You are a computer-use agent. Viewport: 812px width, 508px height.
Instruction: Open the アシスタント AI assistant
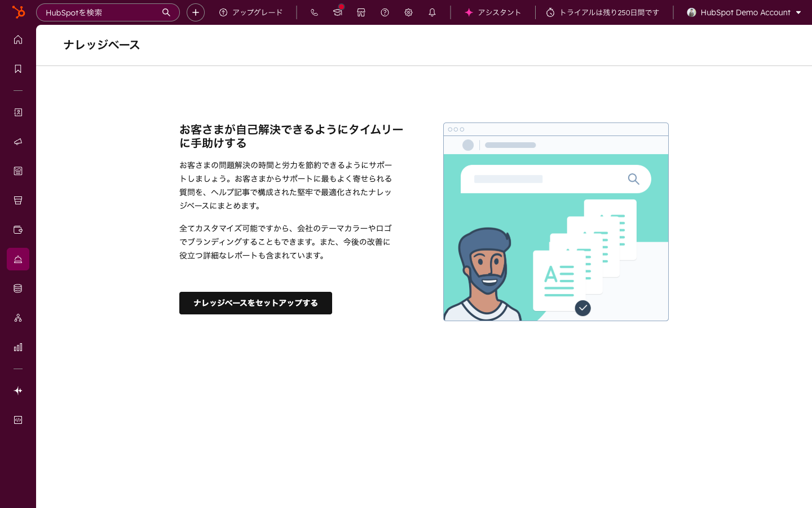493,12
